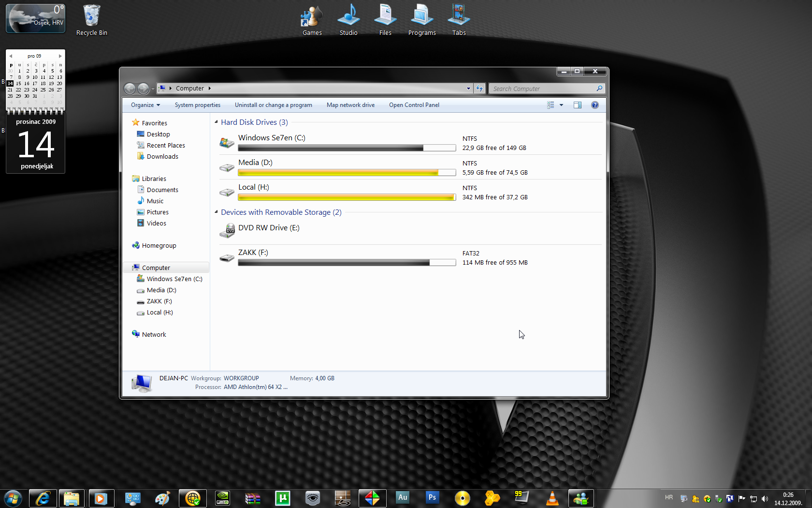
Task: Open µTorrent from the taskbar
Action: coord(283,498)
